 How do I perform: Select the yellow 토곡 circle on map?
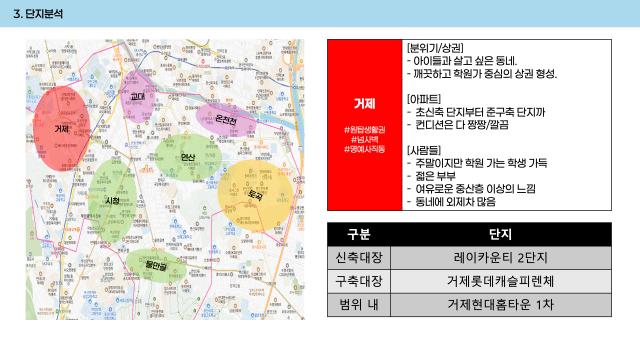click(256, 195)
